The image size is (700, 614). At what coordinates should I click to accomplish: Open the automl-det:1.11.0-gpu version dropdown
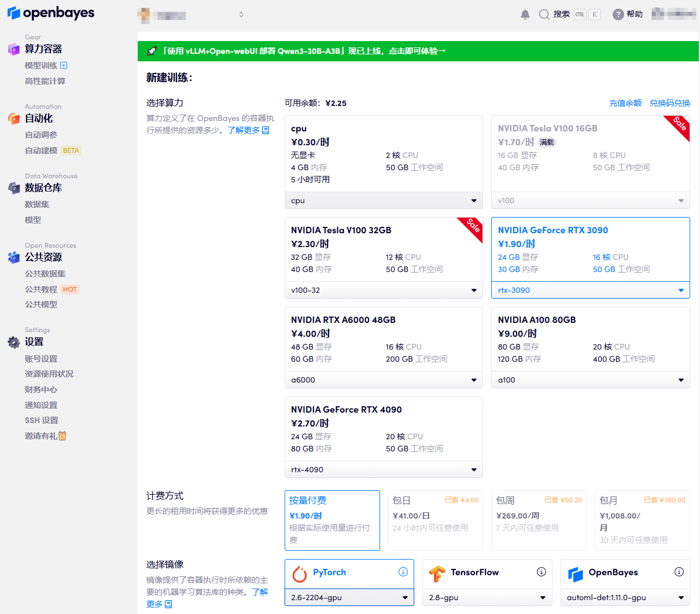click(625, 597)
